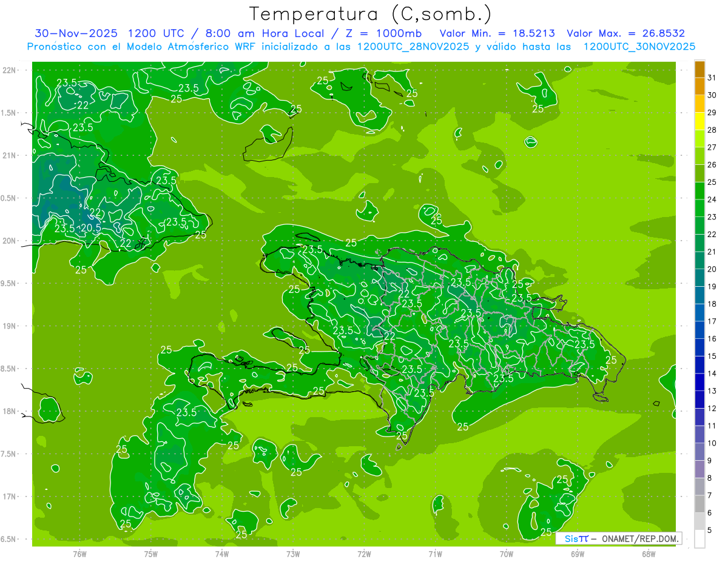This screenshot has height=562, width=728.
Task: Click the "21N" latitude axis label
Action: (10, 156)
